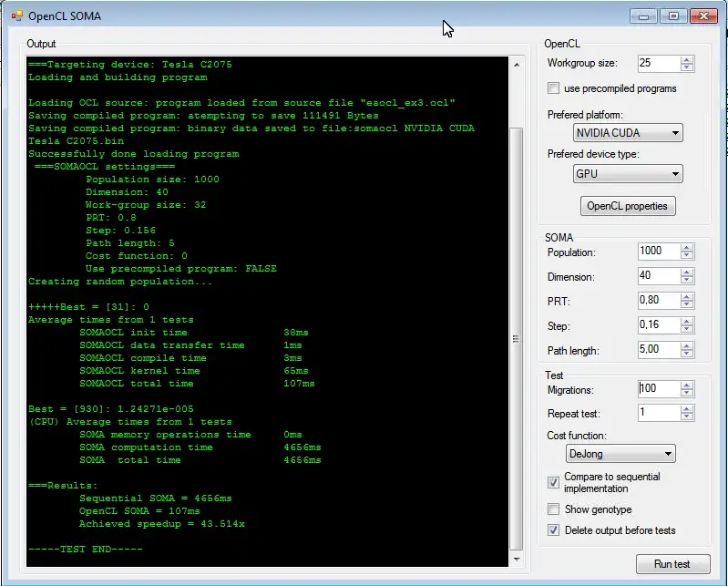This screenshot has width=728, height=586.
Task: Open the Prefered device type GPU dropdown
Action: coord(628,174)
